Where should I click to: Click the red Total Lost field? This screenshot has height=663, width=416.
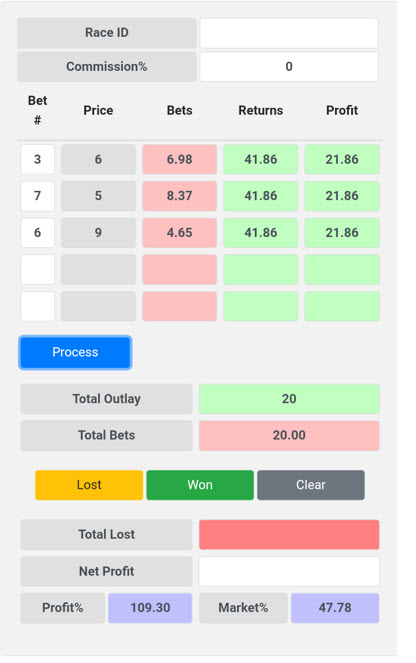(x=289, y=534)
